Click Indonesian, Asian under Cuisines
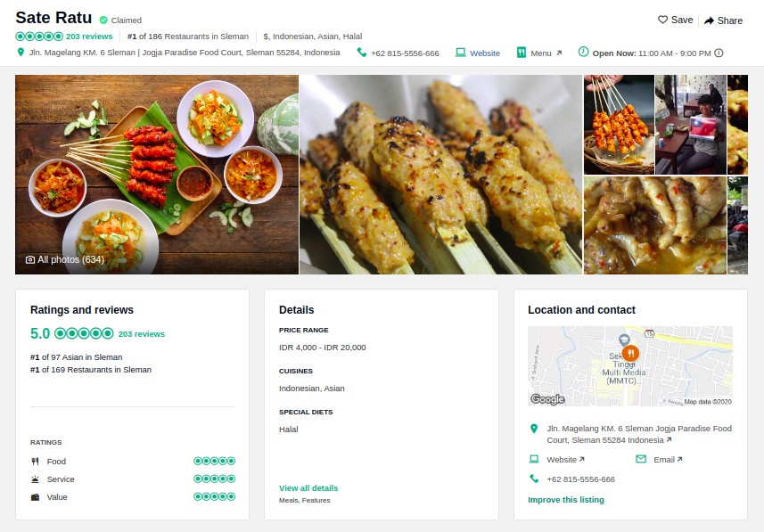 click(x=311, y=389)
